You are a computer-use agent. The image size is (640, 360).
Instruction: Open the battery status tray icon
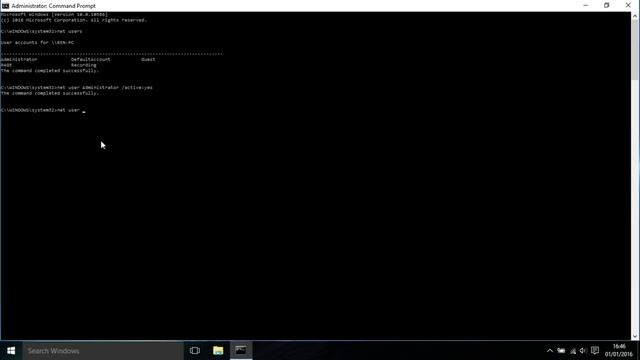pos(561,351)
